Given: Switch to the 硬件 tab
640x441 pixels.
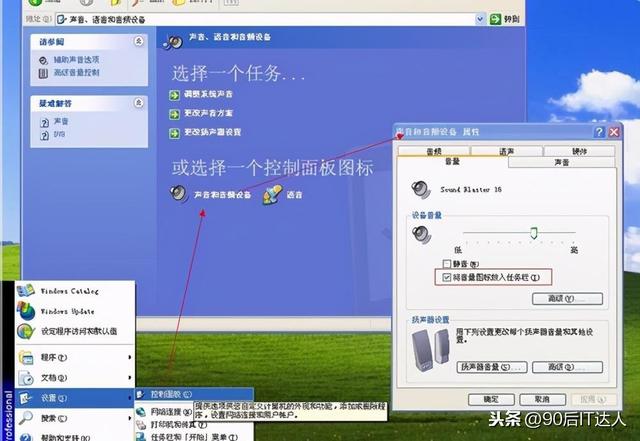Looking at the screenshot, I should coord(579,151).
